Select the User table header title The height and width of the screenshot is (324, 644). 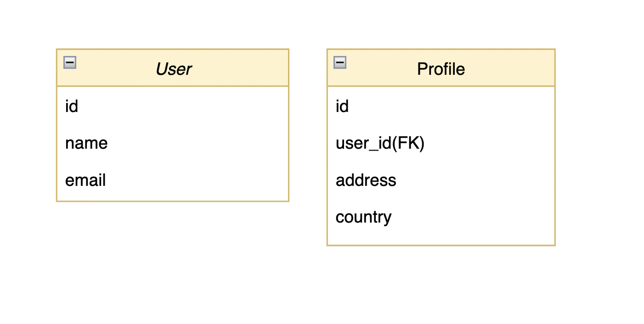pyautogui.click(x=173, y=69)
